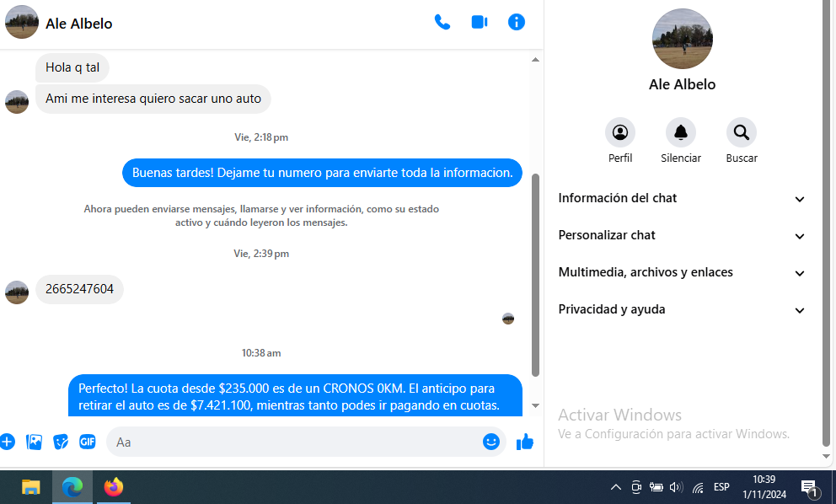836x504 pixels.
Task: Click the chat vertical scrollbar thumb
Action: 535,276
